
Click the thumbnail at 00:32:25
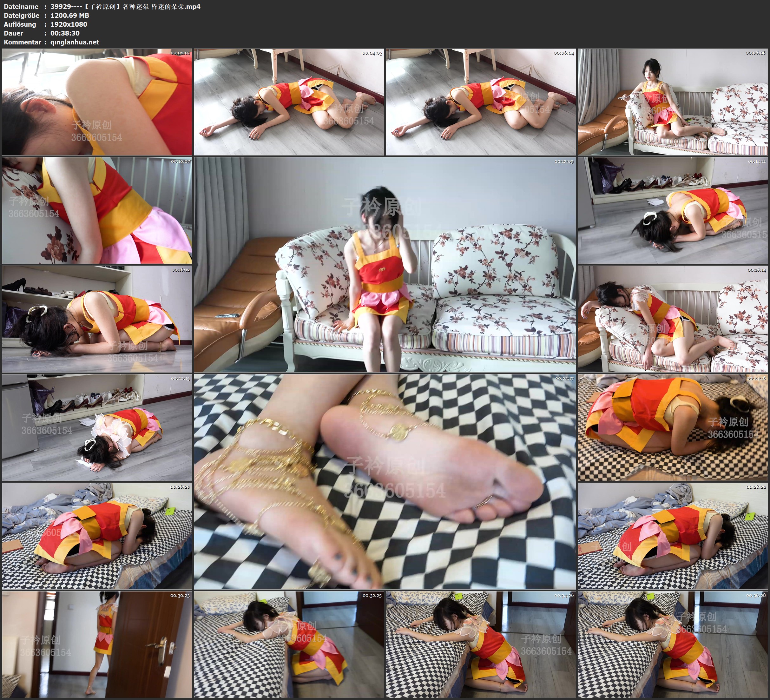(x=289, y=644)
